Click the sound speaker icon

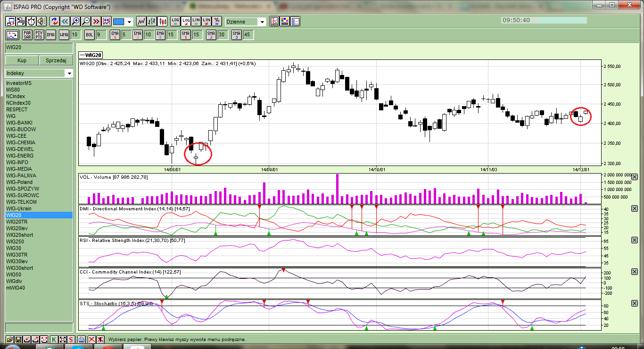tap(41, 21)
